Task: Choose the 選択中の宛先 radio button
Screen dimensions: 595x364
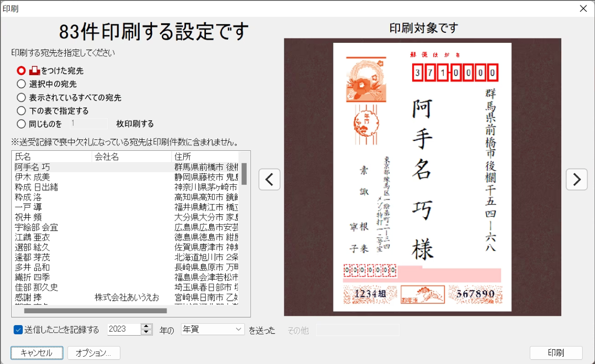Action: (x=21, y=84)
